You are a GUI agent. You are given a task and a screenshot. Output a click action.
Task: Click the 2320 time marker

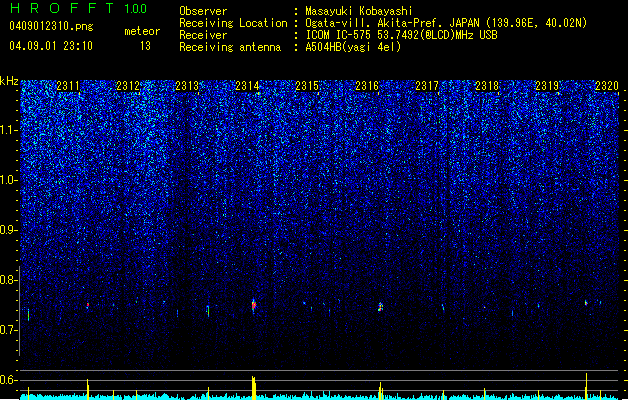click(x=607, y=86)
